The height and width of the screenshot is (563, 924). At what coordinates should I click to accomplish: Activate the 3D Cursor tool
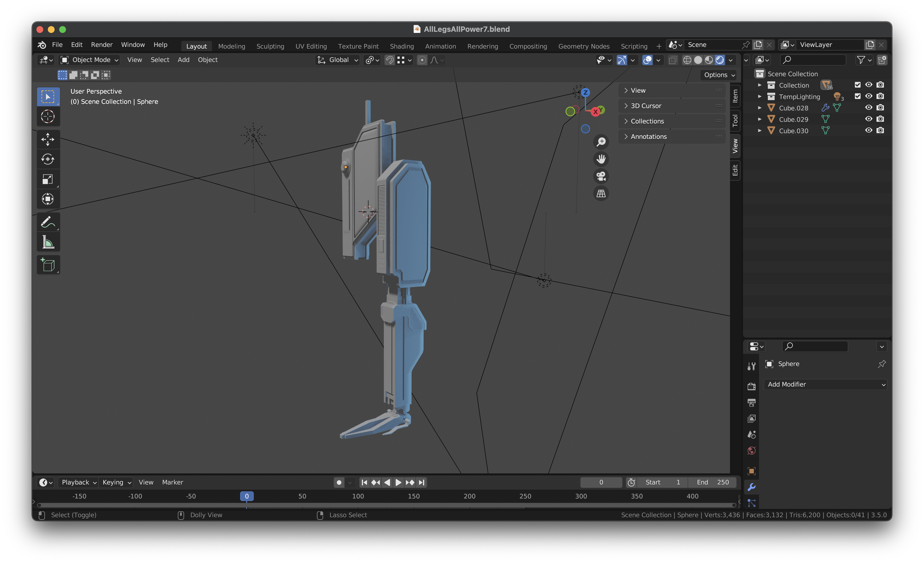point(48,117)
